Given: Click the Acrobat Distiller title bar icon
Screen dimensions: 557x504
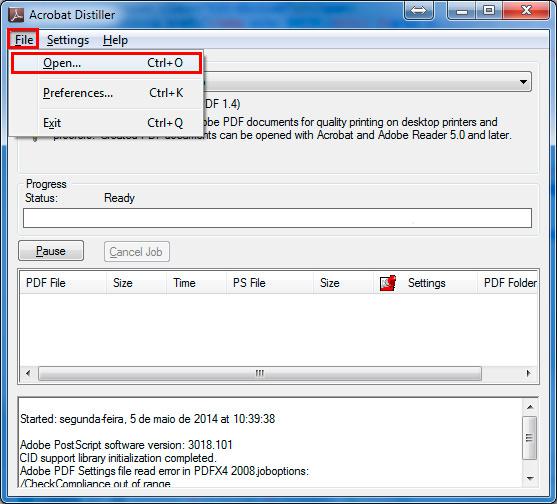Looking at the screenshot, I should tap(16, 15).
